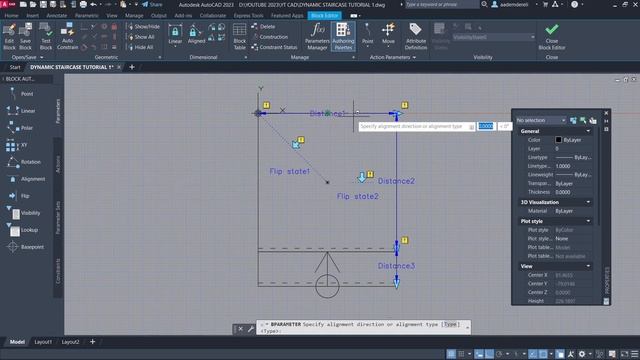Switch to the Block Editor ribbon tab
640x360 pixels.
click(324, 16)
